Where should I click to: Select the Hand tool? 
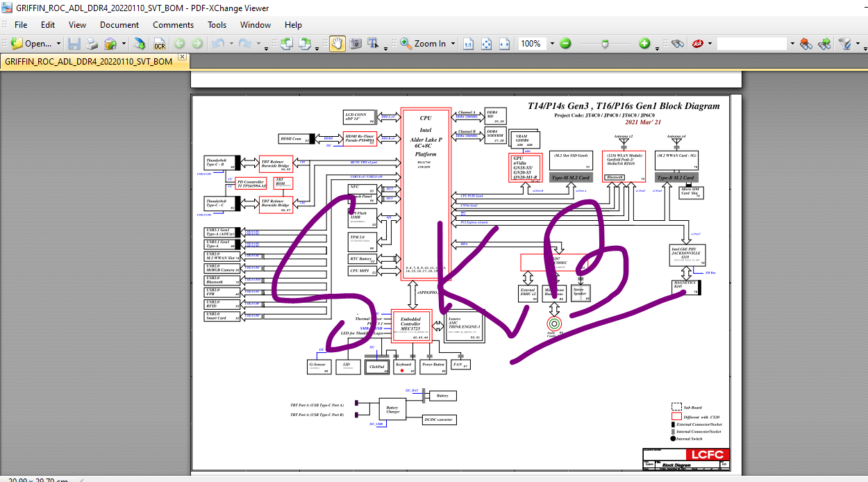coord(337,44)
